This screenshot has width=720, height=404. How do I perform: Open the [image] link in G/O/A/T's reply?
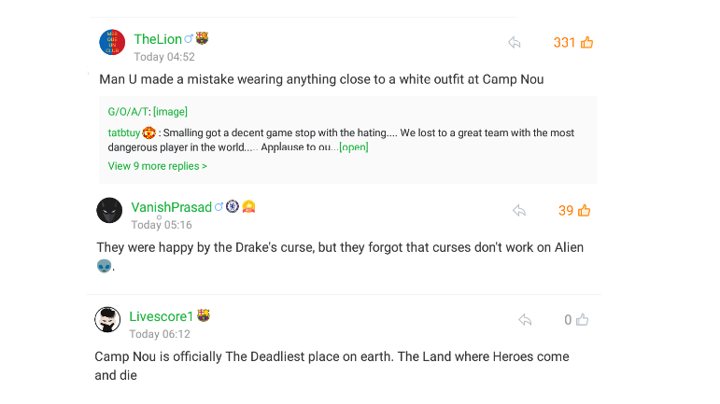point(170,112)
